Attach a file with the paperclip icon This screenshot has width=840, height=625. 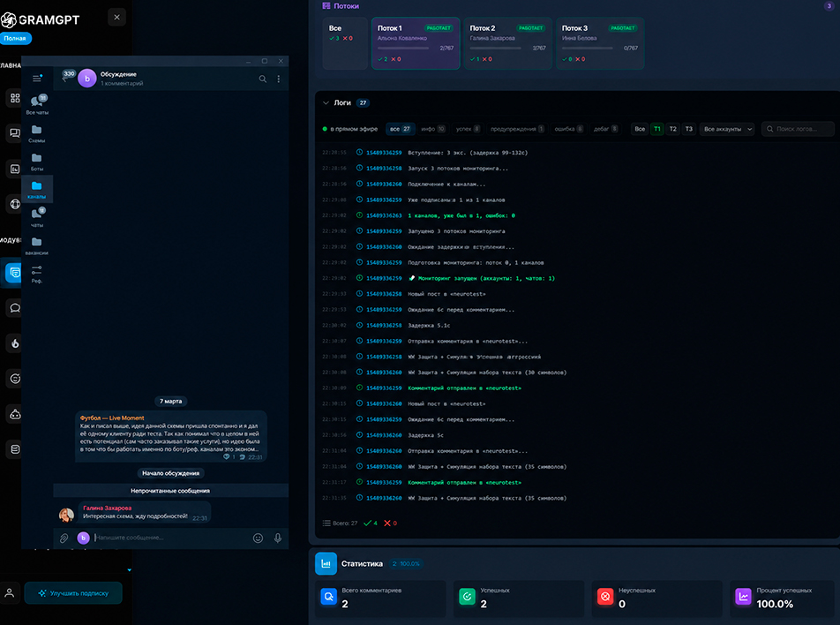pos(64,538)
